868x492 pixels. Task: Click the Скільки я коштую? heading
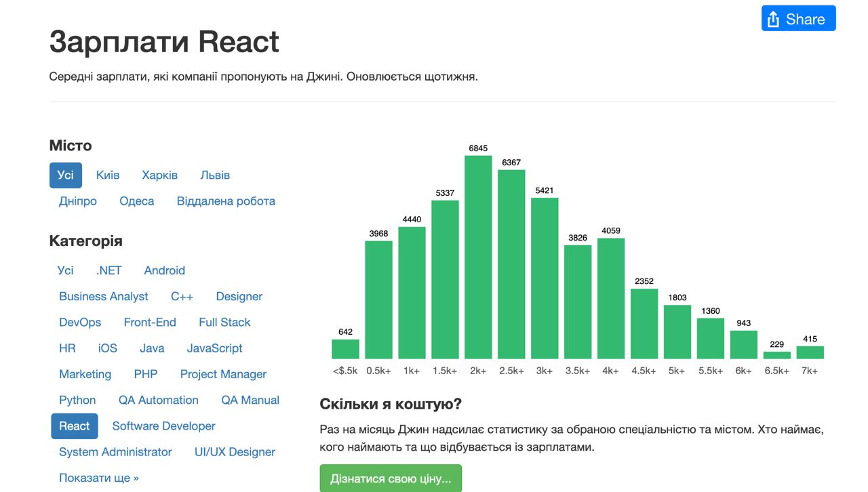click(x=391, y=405)
